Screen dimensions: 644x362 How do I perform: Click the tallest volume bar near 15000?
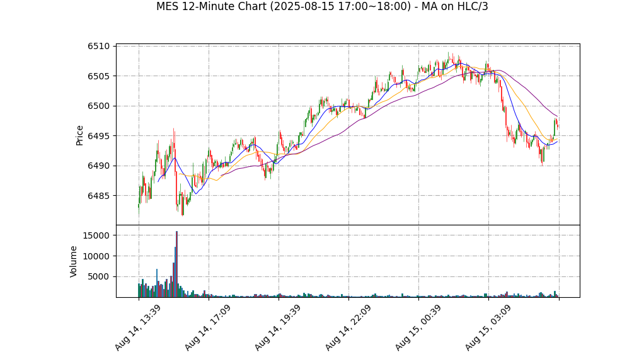tap(176, 264)
